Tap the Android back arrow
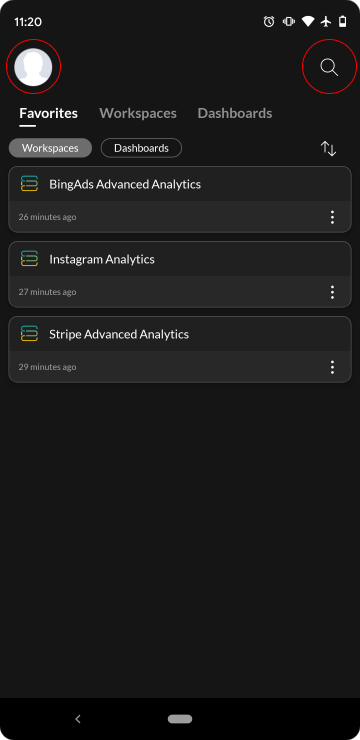Screen dimensions: 360x740 coord(78,719)
